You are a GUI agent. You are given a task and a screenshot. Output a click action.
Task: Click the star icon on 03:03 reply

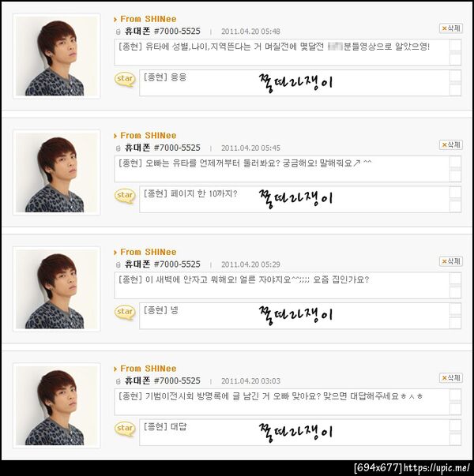[125, 429]
